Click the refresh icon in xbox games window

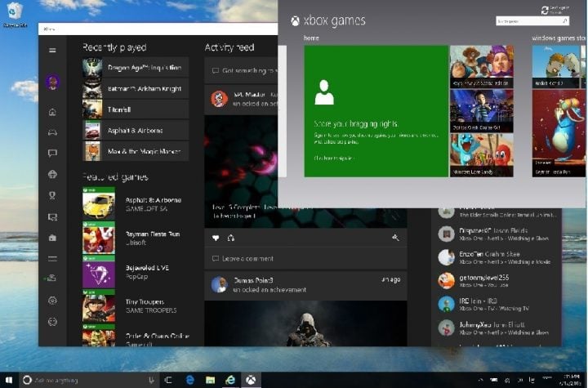point(545,10)
